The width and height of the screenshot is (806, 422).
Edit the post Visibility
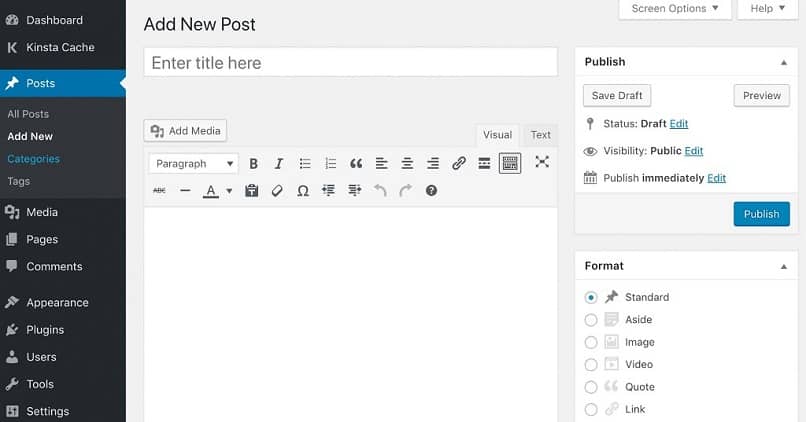click(693, 151)
